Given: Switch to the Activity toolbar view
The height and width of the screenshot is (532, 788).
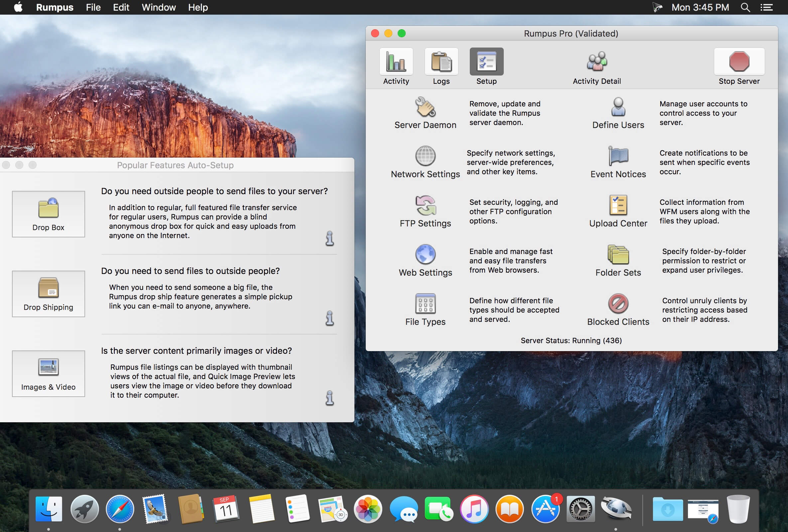Looking at the screenshot, I should coord(396,62).
